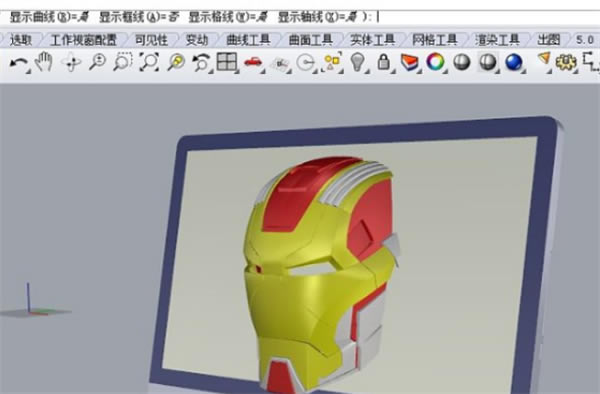Switch to the 网格工具 tab

(x=435, y=40)
